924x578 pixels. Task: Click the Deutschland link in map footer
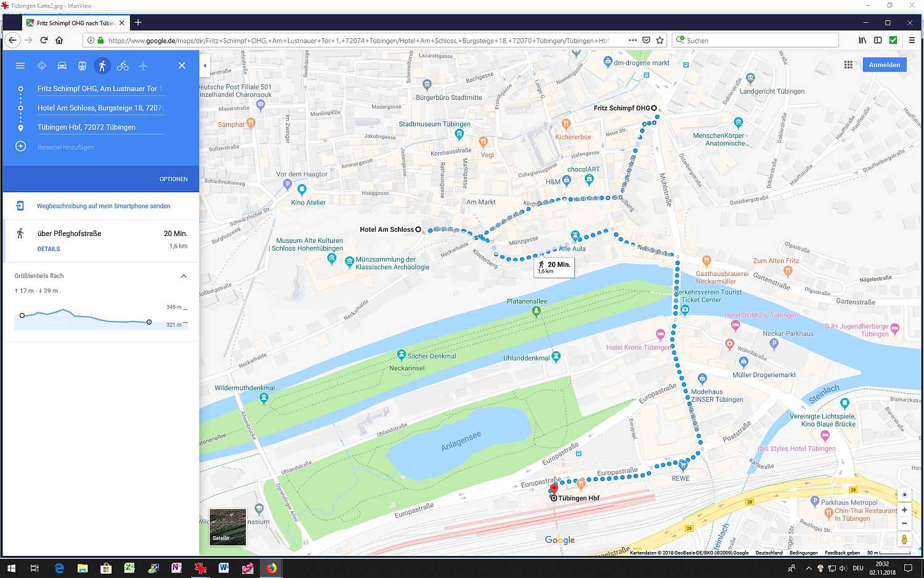tap(769, 553)
